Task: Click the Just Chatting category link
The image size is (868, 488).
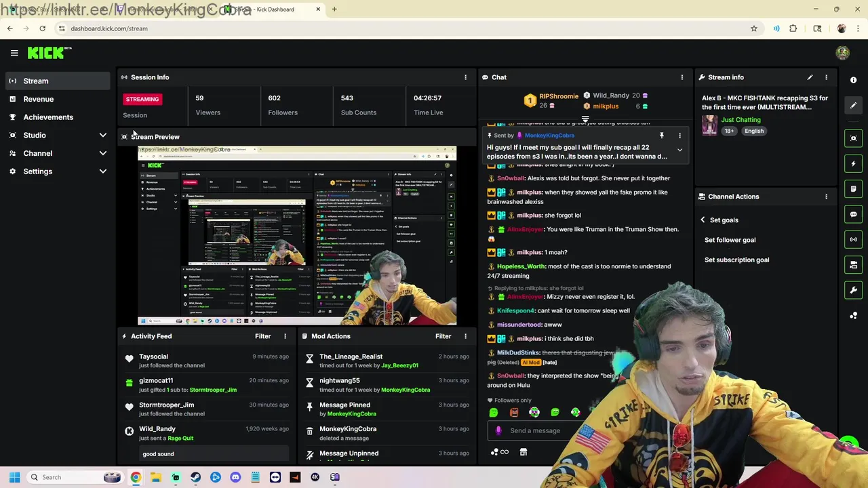Action: (741, 120)
